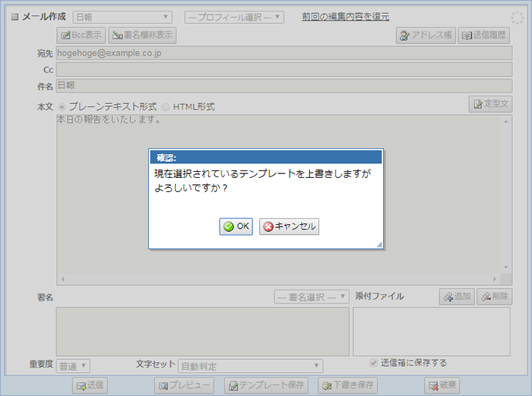The image size is (532, 396).
Task: Click the プレビュー icon
Action: tap(163, 386)
